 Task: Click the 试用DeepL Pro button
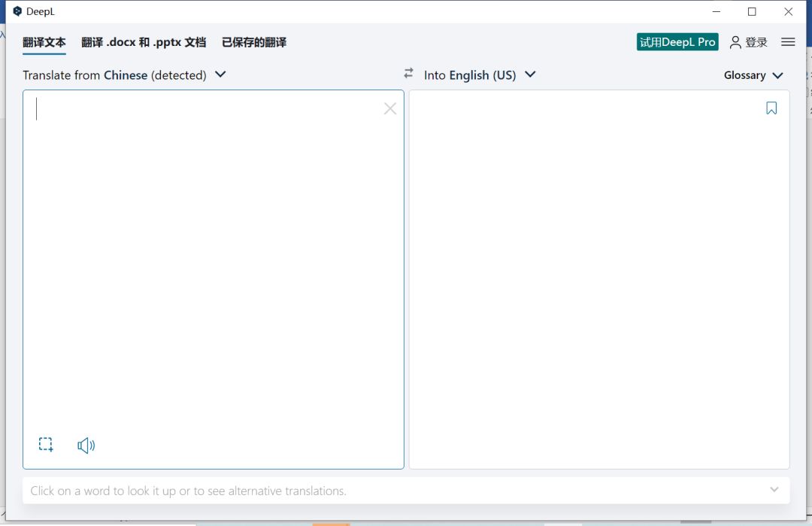point(677,41)
